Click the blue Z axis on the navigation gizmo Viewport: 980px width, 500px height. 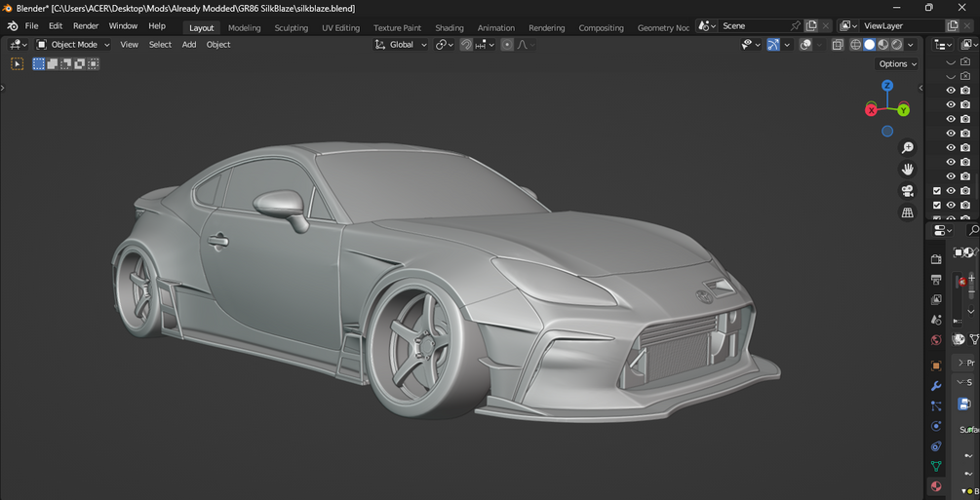(x=887, y=86)
